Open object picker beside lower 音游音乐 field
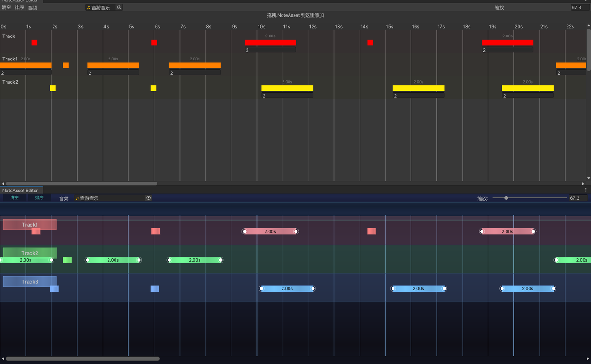 [149, 198]
